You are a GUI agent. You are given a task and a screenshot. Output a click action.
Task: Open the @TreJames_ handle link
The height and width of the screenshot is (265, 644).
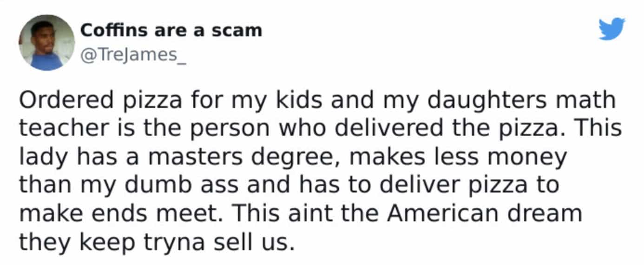(x=133, y=56)
